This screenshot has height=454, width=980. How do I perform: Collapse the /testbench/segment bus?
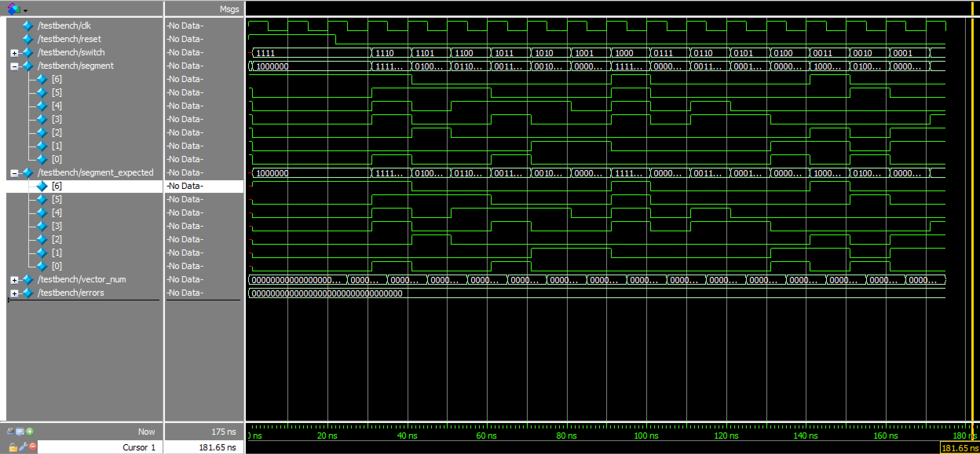tap(15, 66)
